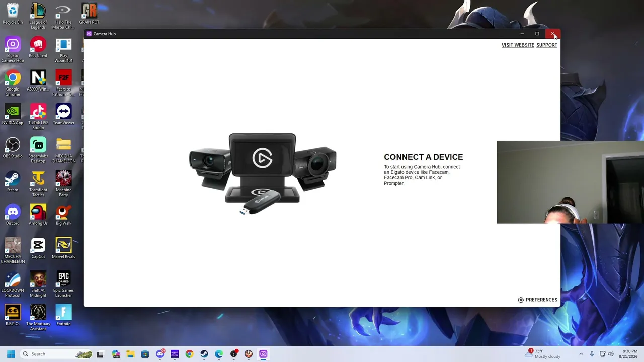This screenshot has height=362, width=644.
Task: Open network settings from the system tray
Action: click(x=603, y=354)
